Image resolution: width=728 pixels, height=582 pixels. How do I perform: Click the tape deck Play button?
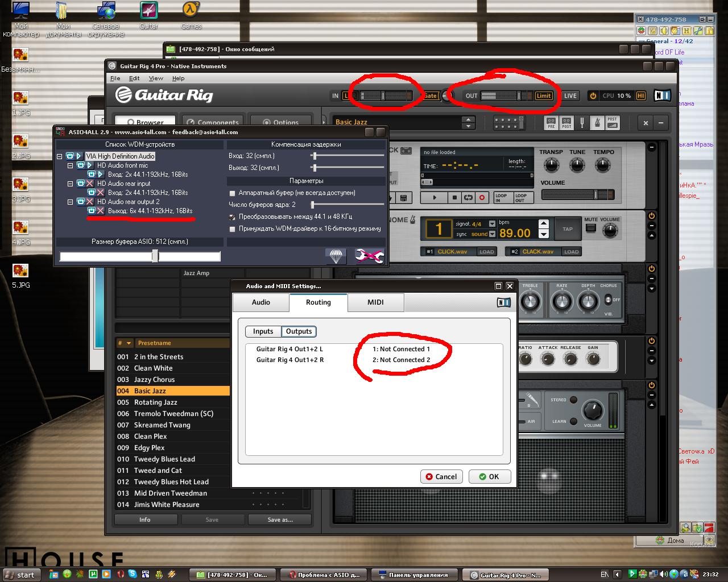coord(435,198)
